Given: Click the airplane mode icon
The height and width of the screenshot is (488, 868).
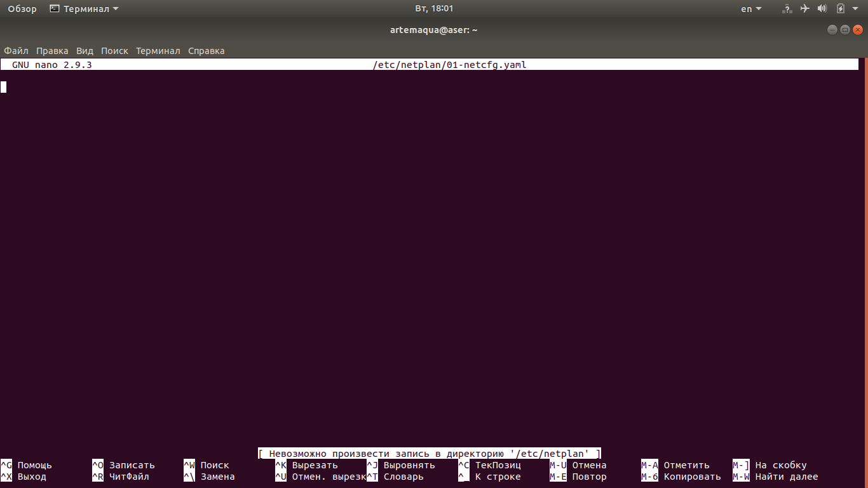Looking at the screenshot, I should click(x=805, y=9).
